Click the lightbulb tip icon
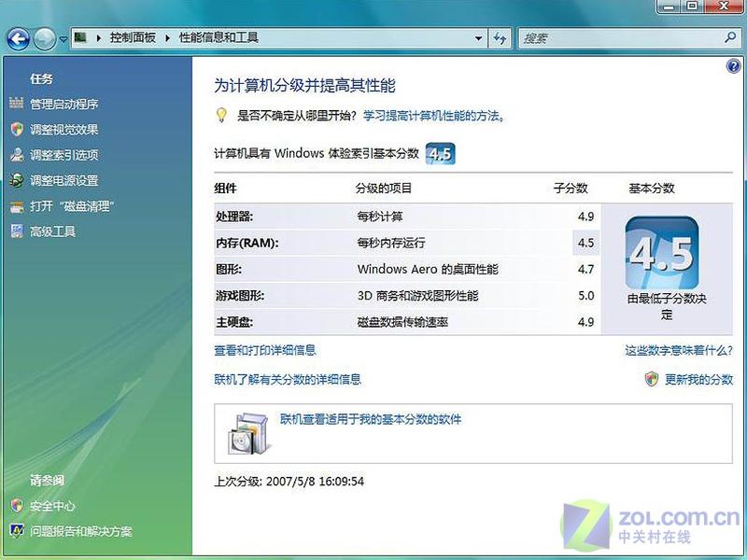 (x=221, y=115)
